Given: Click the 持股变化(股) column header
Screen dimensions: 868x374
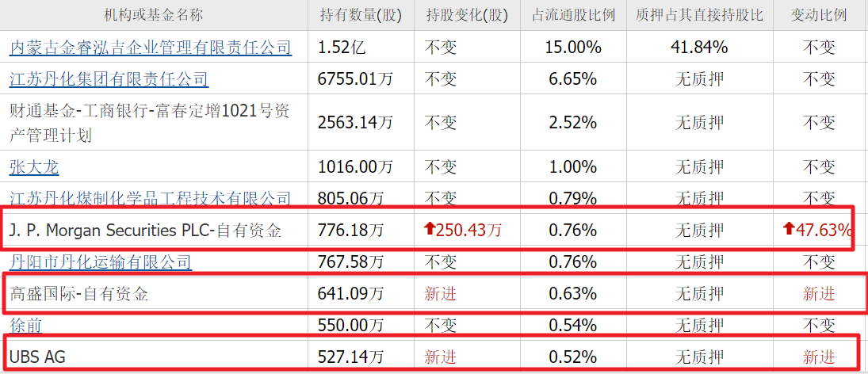Looking at the screenshot, I should [467, 15].
